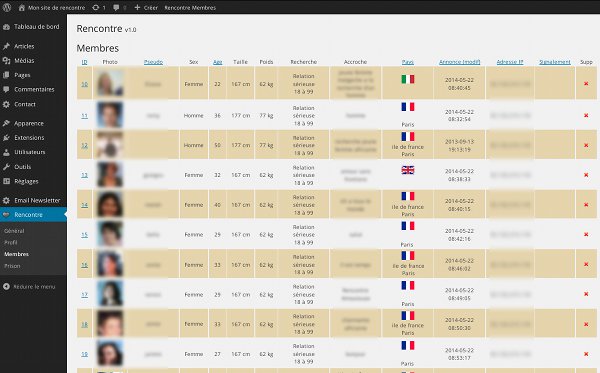Open the Contact menu item
This screenshot has width=600, height=373.
[x=25, y=104]
